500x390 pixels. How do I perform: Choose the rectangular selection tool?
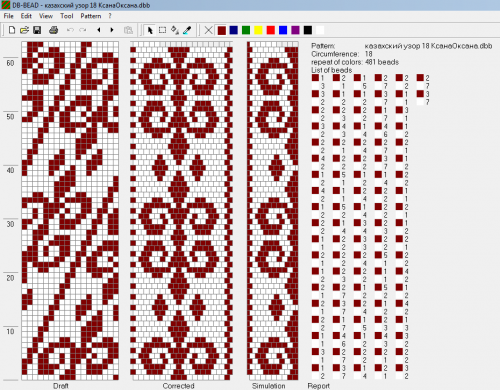[162, 30]
